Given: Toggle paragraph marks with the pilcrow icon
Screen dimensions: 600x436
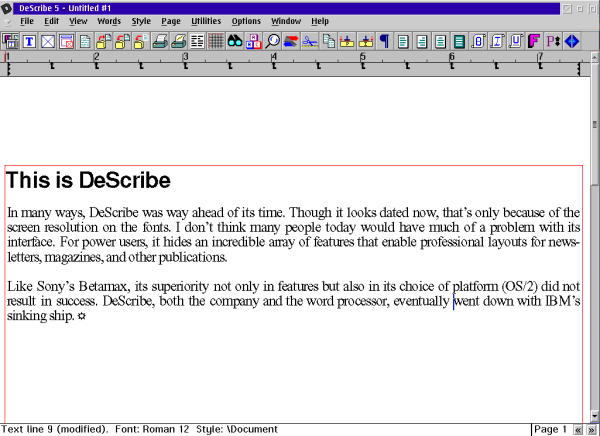Looking at the screenshot, I should (x=384, y=41).
